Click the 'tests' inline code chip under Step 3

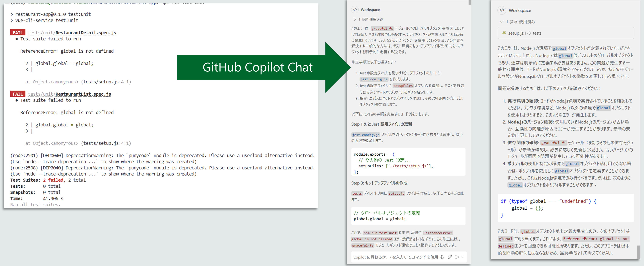tap(357, 193)
